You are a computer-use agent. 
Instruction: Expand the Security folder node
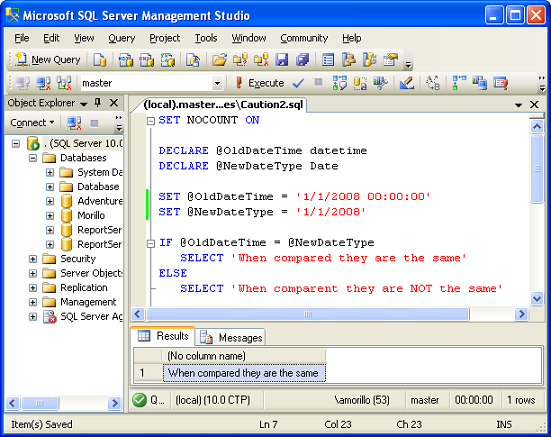click(33, 259)
